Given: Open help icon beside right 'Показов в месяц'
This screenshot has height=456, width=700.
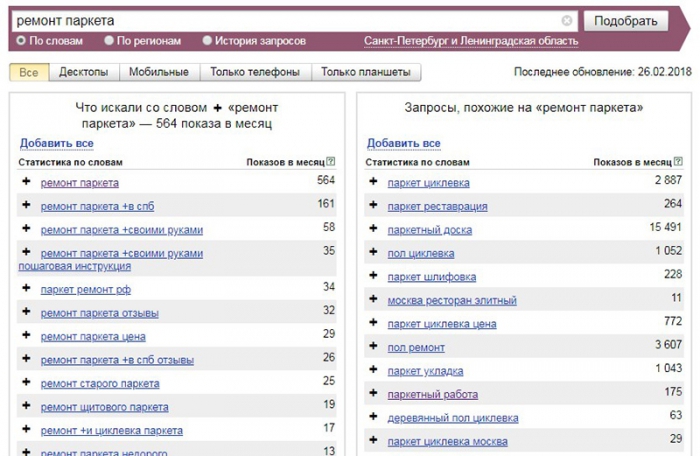Looking at the screenshot, I should click(678, 162).
